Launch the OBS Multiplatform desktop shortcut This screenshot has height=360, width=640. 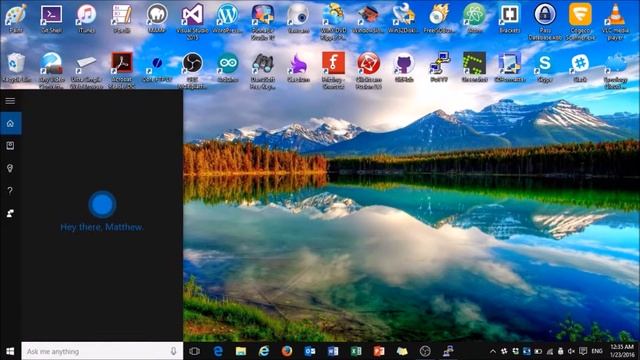point(192,70)
